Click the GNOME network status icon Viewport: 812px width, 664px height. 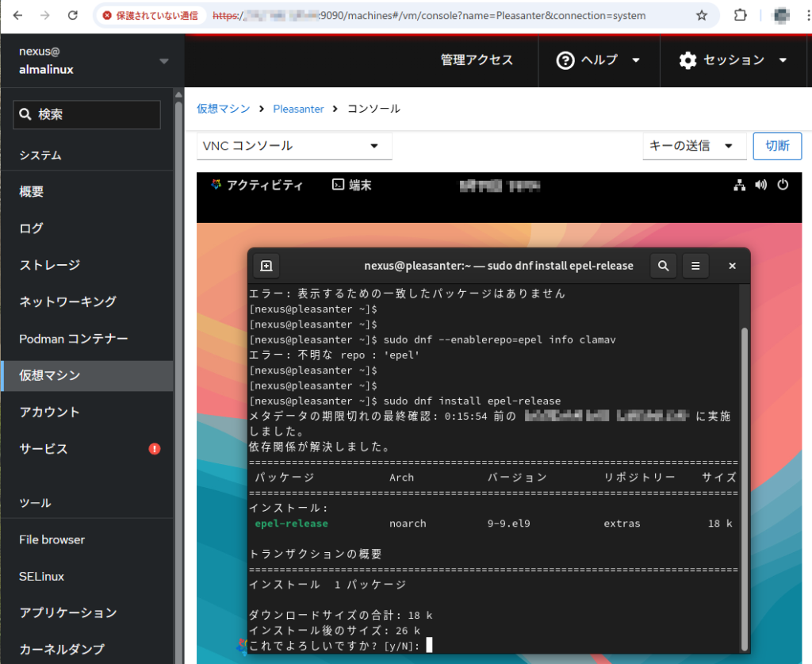(x=740, y=186)
